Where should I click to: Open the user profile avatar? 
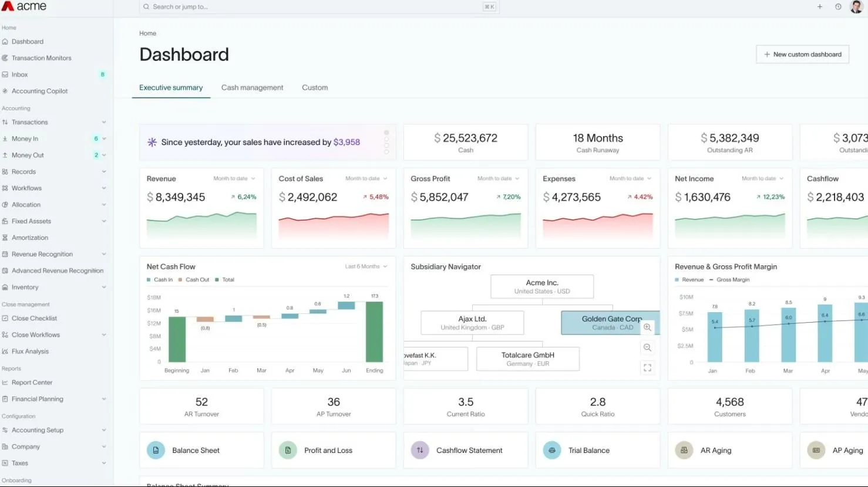pyautogui.click(x=856, y=6)
